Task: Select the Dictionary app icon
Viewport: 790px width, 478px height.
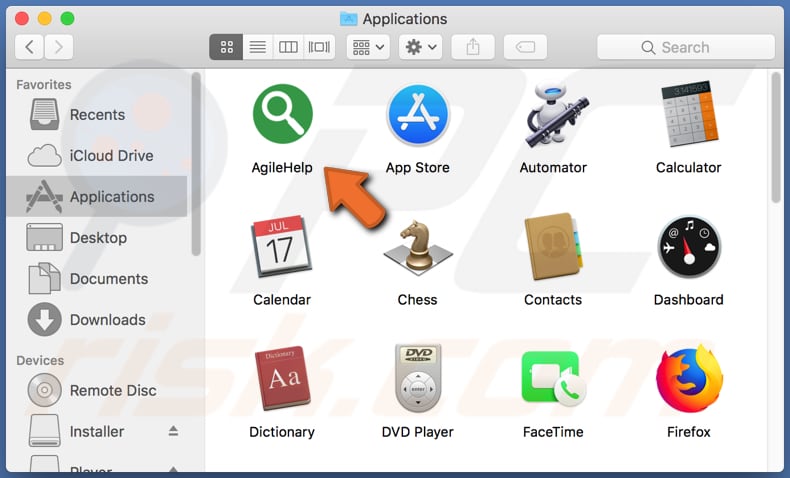Action: [x=283, y=378]
